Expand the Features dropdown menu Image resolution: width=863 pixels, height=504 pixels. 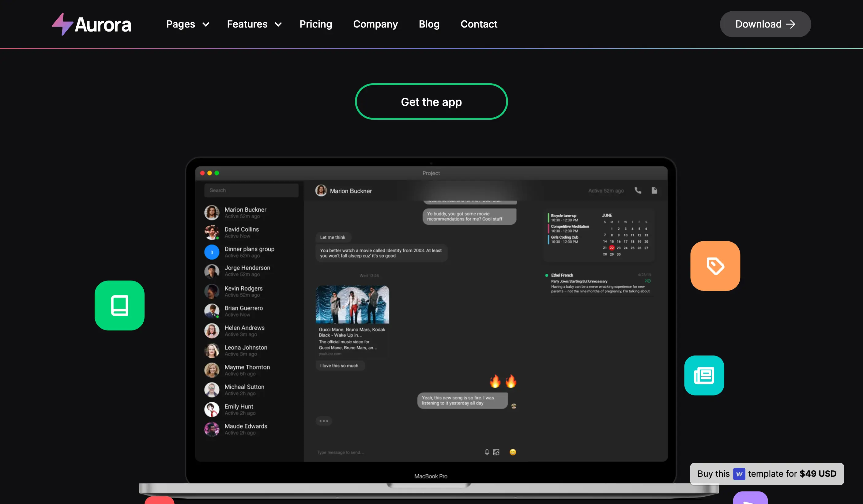pyautogui.click(x=254, y=24)
